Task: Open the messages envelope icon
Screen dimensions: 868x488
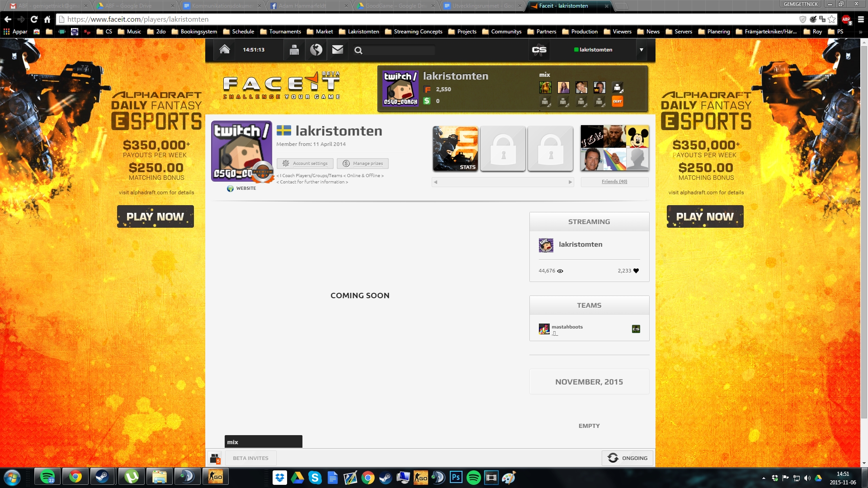Action: pyautogui.click(x=338, y=50)
